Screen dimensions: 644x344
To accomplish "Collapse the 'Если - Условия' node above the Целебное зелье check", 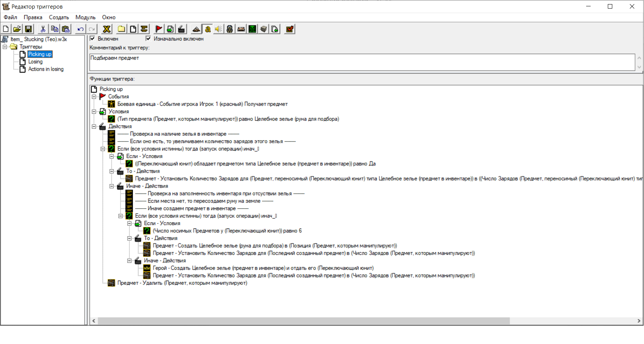I will 112,156.
